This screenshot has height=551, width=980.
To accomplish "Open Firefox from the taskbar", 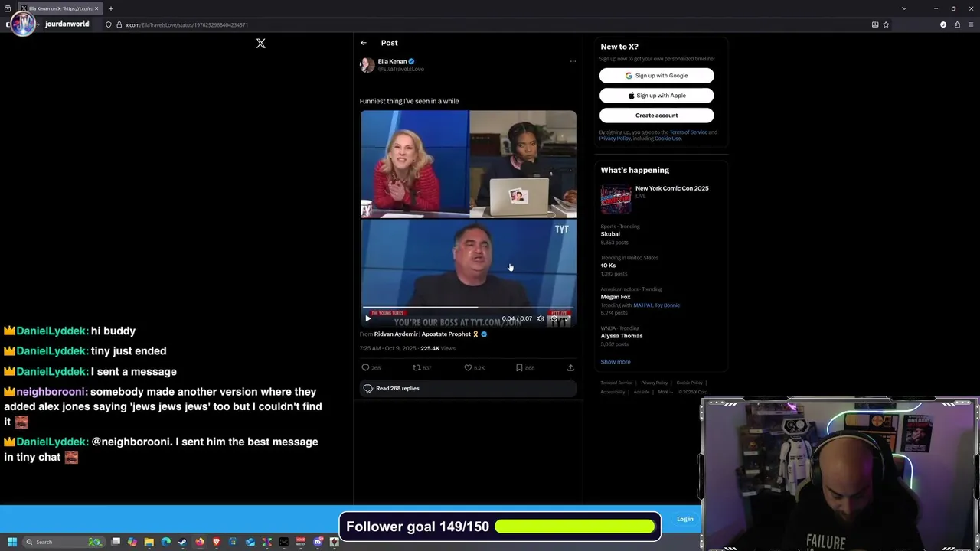I will [x=199, y=542].
